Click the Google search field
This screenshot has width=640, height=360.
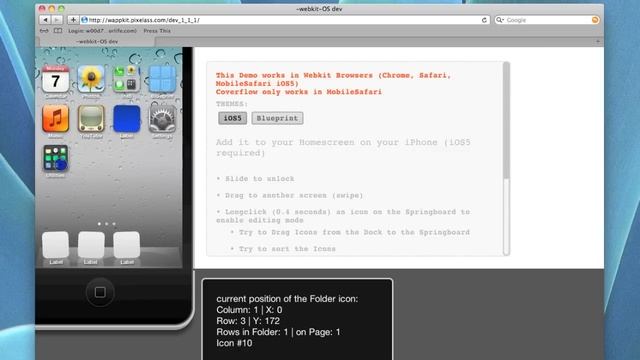tap(547, 20)
